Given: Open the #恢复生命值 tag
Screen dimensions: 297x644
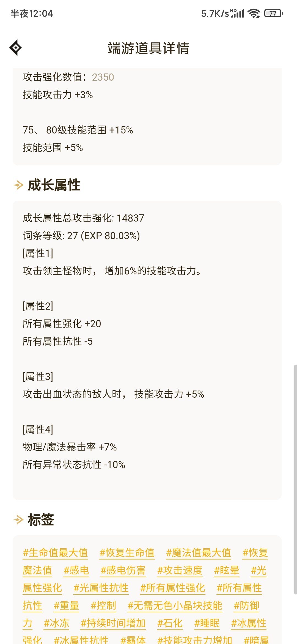Looking at the screenshot, I should 127,553.
